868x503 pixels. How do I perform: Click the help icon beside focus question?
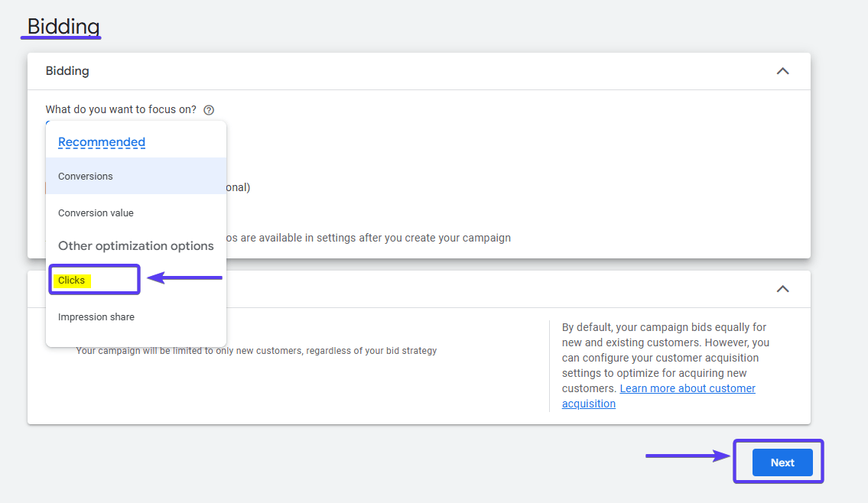pyautogui.click(x=209, y=110)
